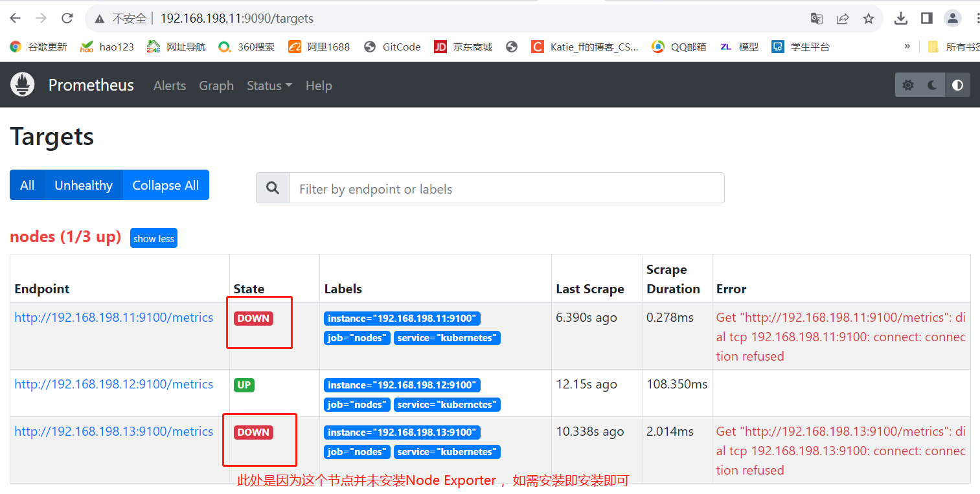Open the hao123 bookmark
980x494 pixels.
coord(107,47)
